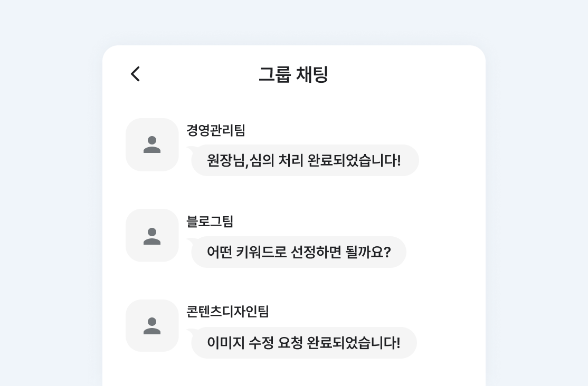
Task: Click blank header space right of 그룹 채팅
Action: click(412, 74)
